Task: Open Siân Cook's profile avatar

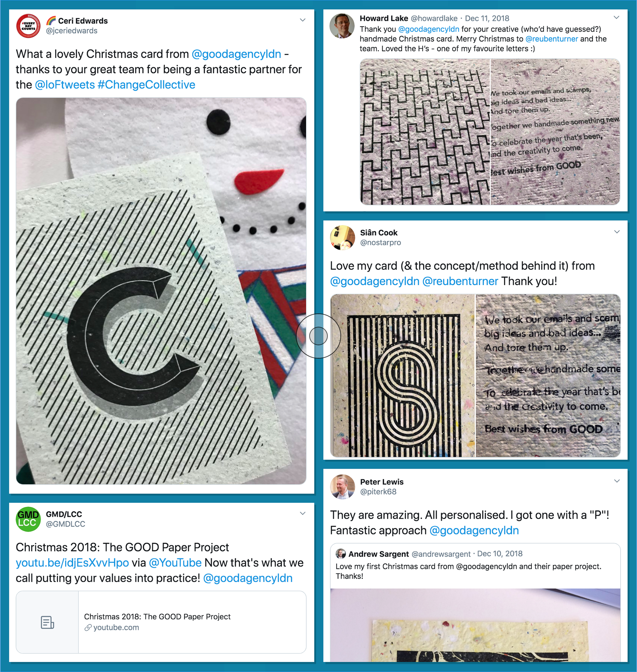Action: point(342,237)
